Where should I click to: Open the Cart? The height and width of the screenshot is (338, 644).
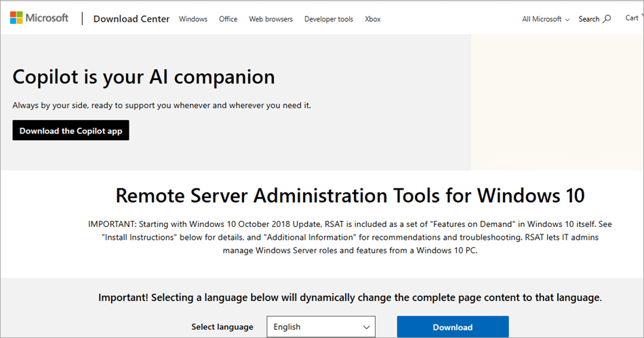click(x=631, y=18)
